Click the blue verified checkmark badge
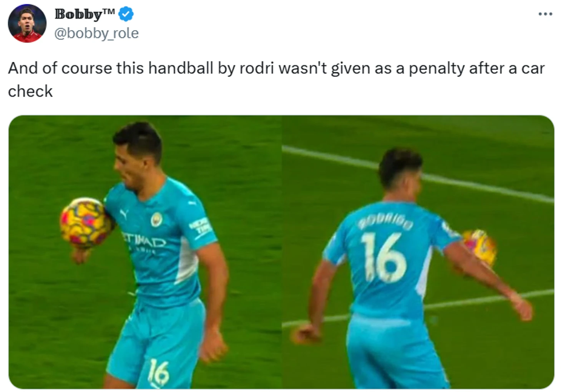561x392 pixels. point(126,14)
